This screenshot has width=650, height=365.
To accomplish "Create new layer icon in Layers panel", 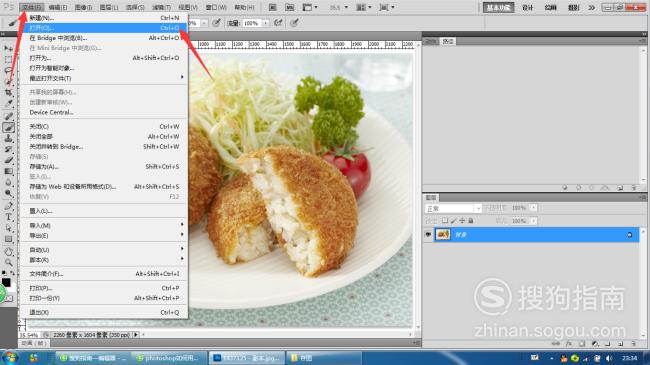I will pyautogui.click(x=621, y=343).
